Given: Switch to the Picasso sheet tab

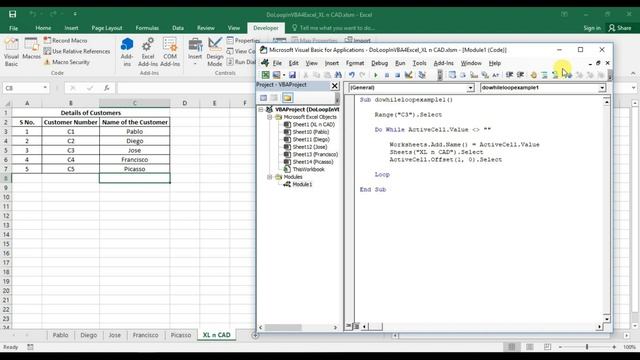Looking at the screenshot, I should tap(181, 335).
